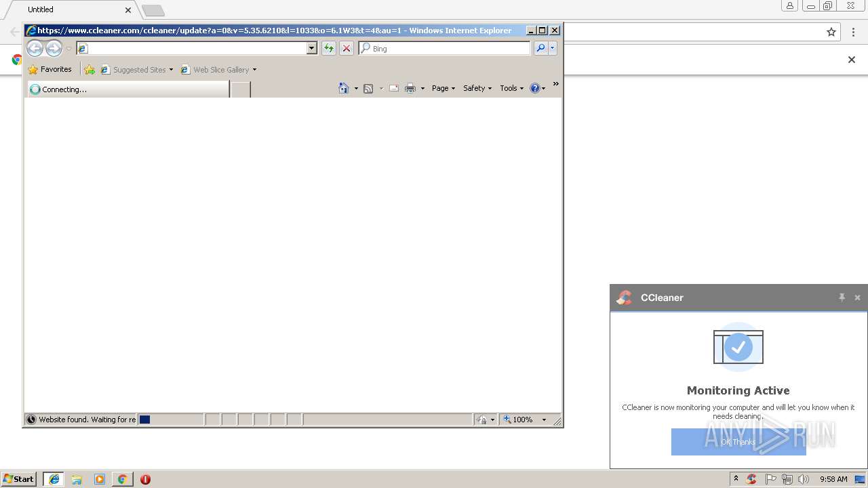Open recent pages dropdown beside forward button
The width and height of the screenshot is (868, 488).
pos(68,49)
